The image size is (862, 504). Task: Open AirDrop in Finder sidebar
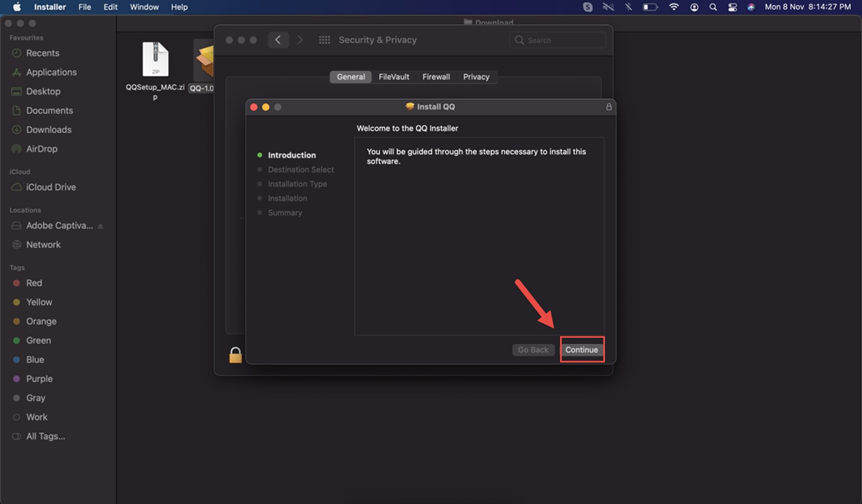pos(42,148)
